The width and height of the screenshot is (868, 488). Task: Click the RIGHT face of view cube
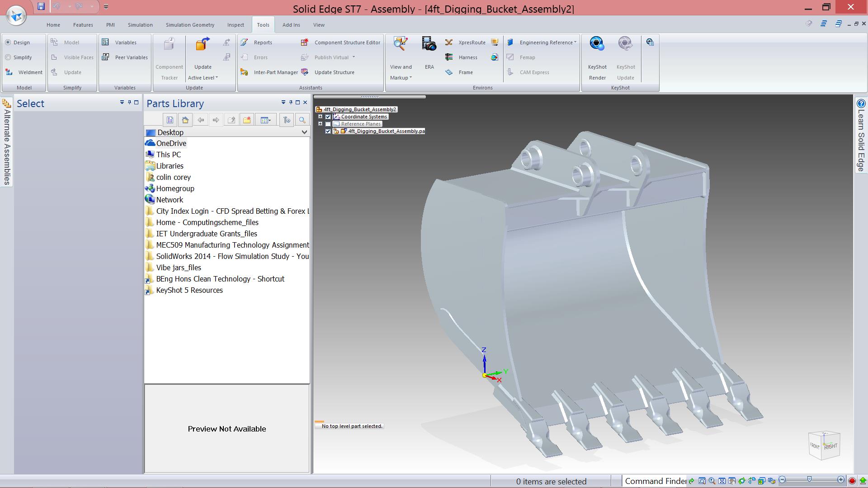[x=831, y=447]
